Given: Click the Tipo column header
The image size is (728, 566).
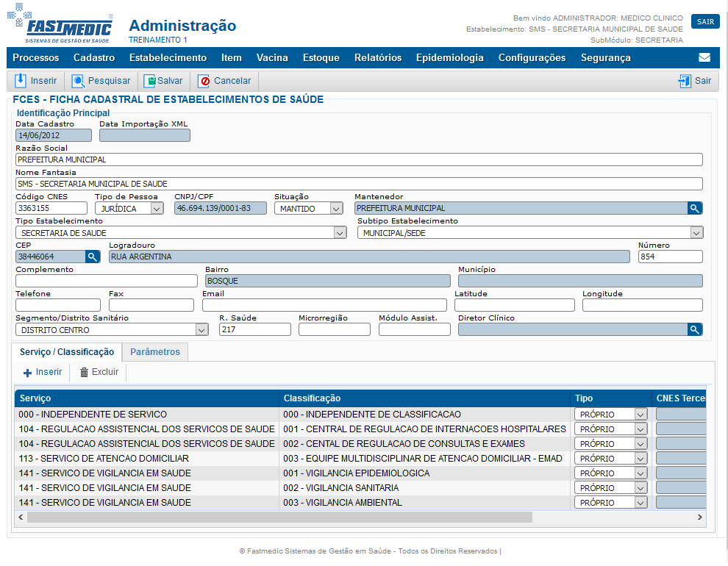Looking at the screenshot, I should click(x=610, y=398).
